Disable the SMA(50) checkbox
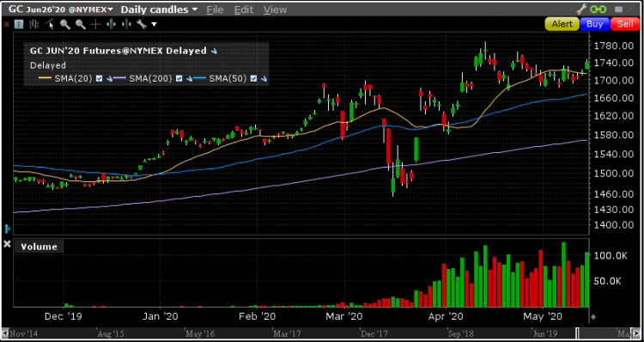Viewport: 644px width, 342px height. (253, 78)
